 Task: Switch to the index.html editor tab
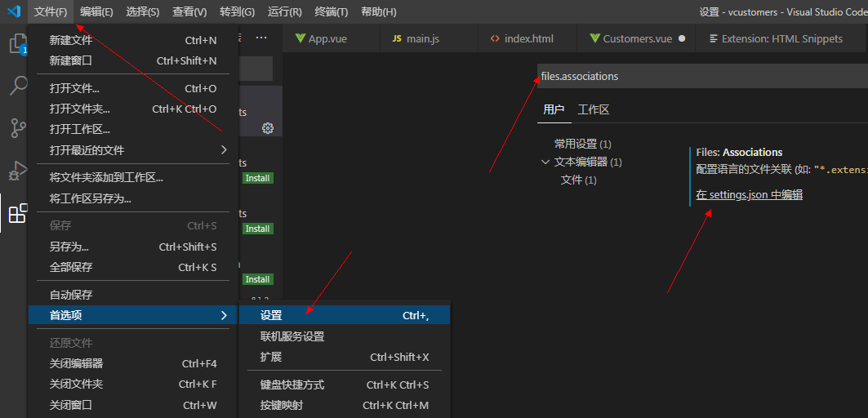point(527,38)
